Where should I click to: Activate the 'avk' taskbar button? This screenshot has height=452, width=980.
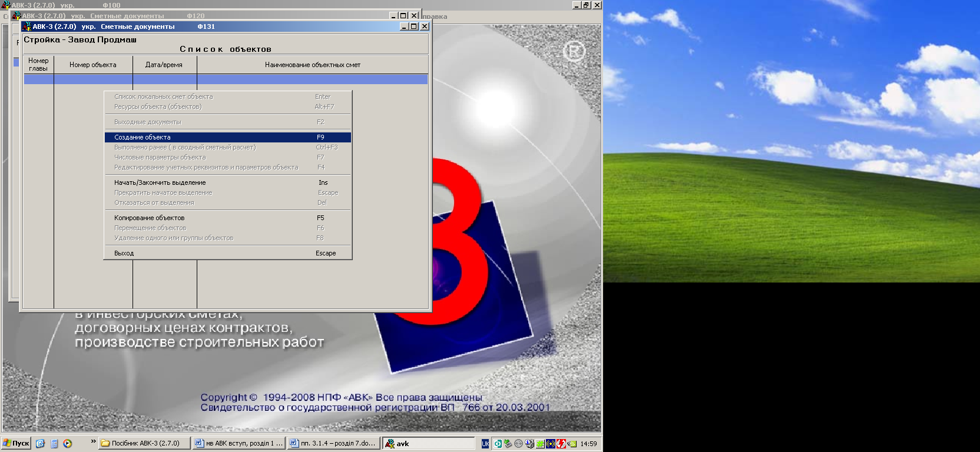[x=429, y=444]
